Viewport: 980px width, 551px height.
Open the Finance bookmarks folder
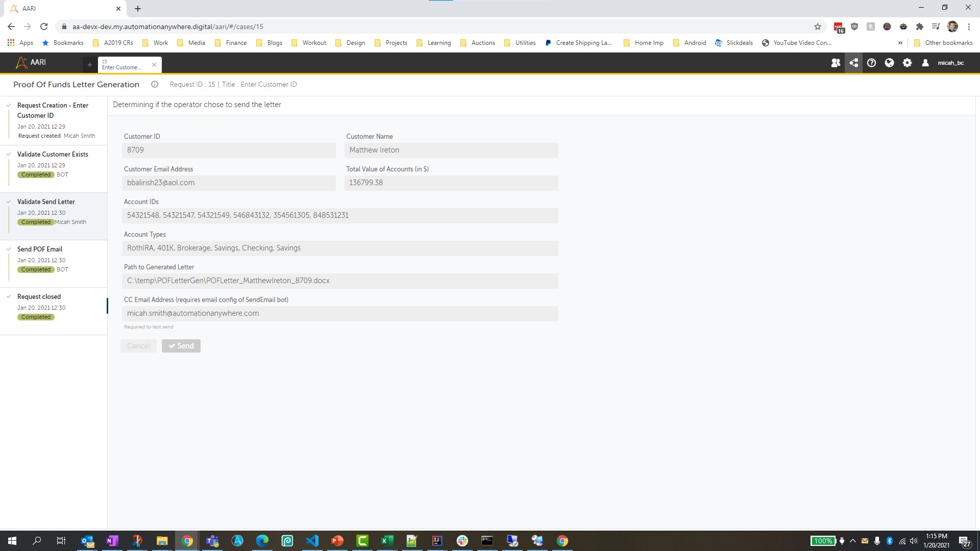(x=231, y=43)
